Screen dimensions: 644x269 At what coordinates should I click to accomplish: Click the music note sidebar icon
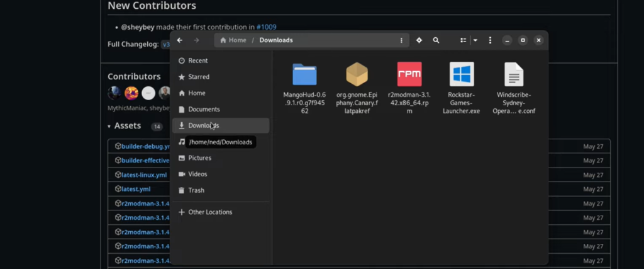tap(182, 142)
